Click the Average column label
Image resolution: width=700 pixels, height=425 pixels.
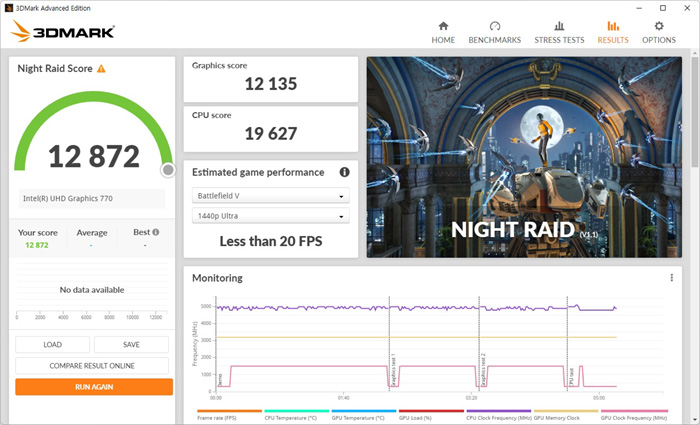pos(92,233)
